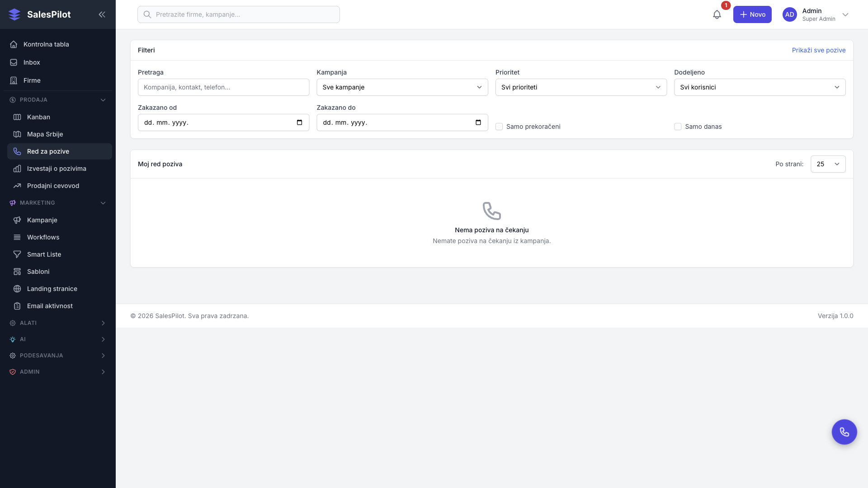Open the Svi prioriteti dropdown
This screenshot has height=488, width=868.
(580, 87)
